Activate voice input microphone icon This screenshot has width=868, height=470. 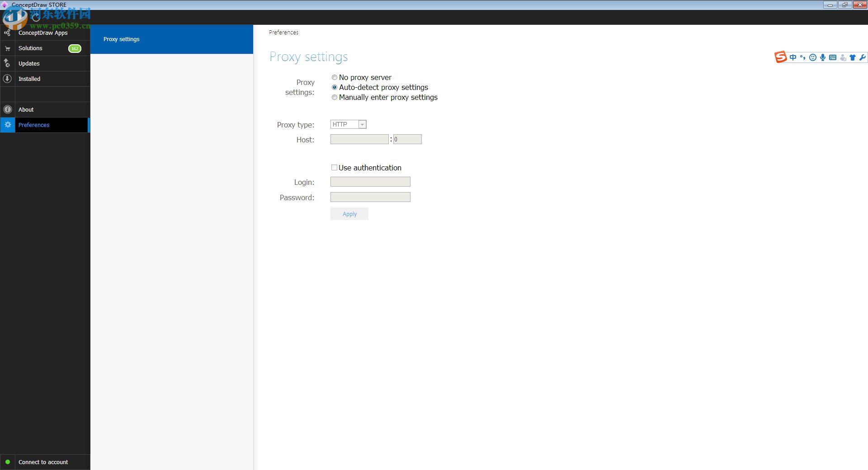(823, 57)
